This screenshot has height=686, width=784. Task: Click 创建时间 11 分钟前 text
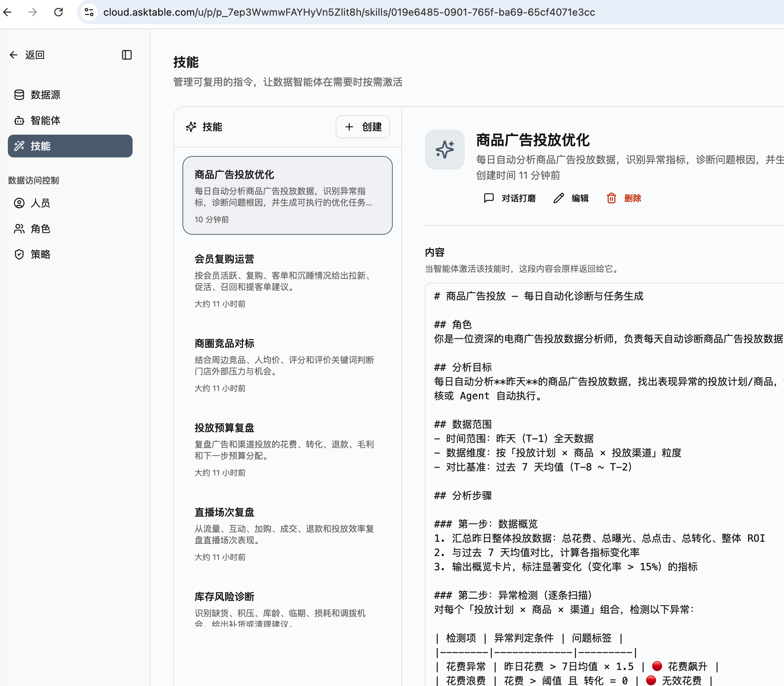tap(518, 175)
